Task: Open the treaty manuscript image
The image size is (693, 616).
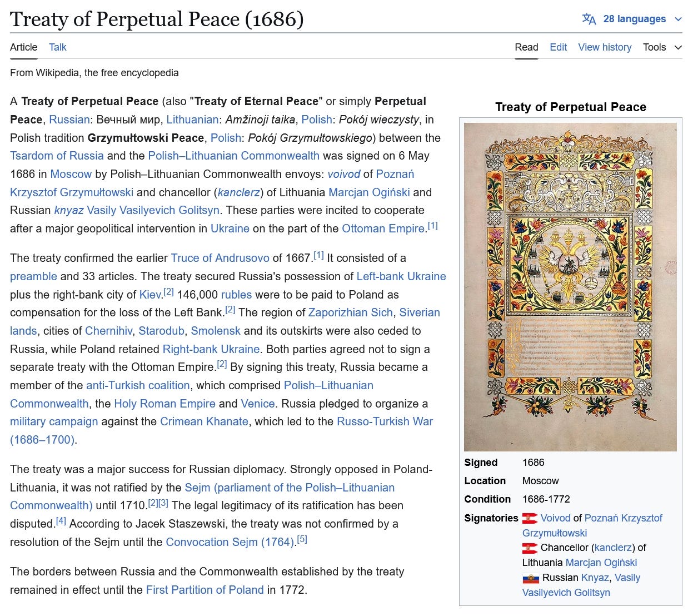Action: click(570, 287)
